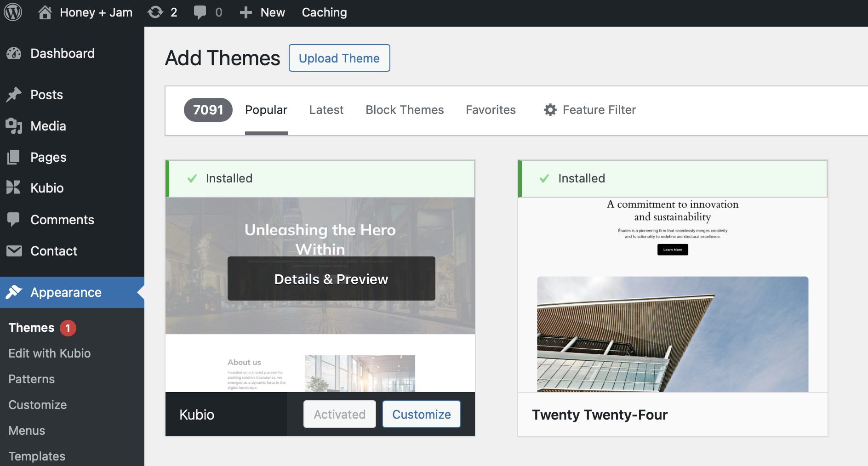The width and height of the screenshot is (868, 466).
Task: Open the Menus submenu link
Action: 27,431
